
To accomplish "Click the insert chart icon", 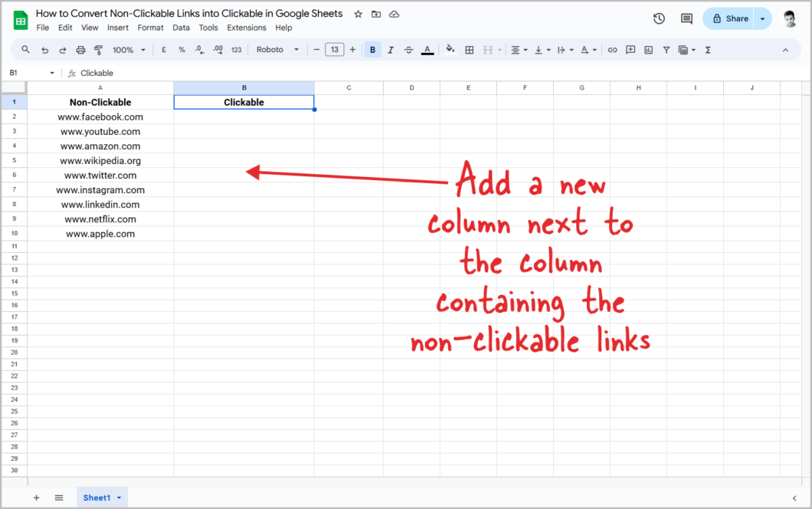I will click(x=648, y=50).
